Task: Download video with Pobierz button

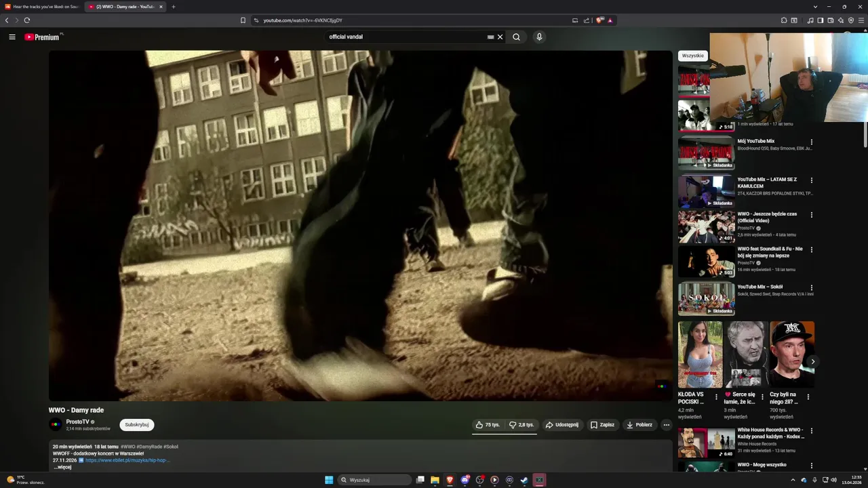Action: 639,425
